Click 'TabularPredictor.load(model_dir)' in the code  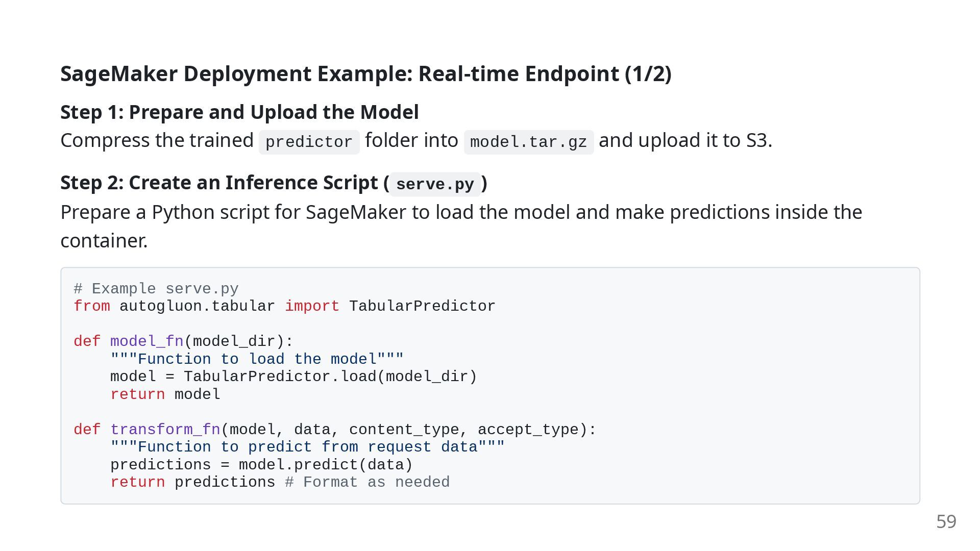pyautogui.click(x=330, y=377)
